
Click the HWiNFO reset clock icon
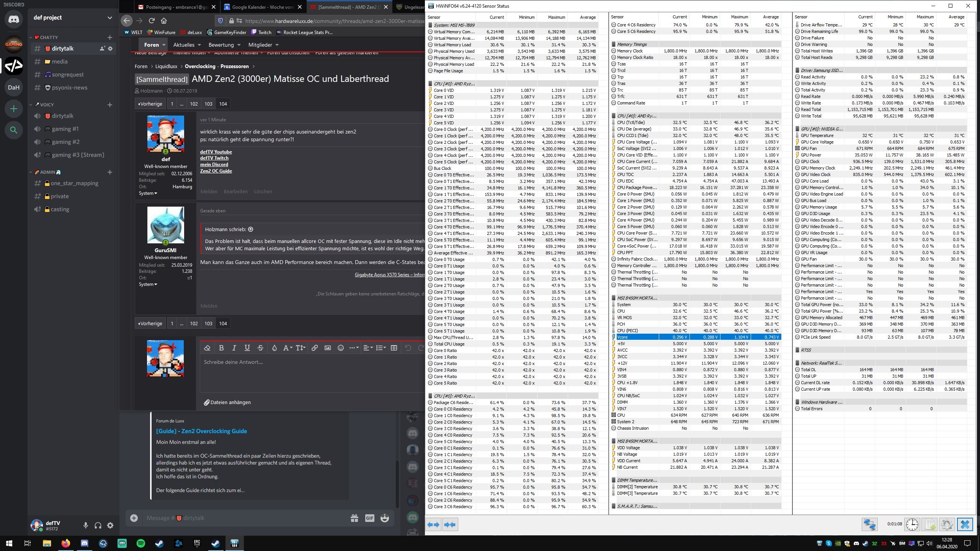pos(912,524)
